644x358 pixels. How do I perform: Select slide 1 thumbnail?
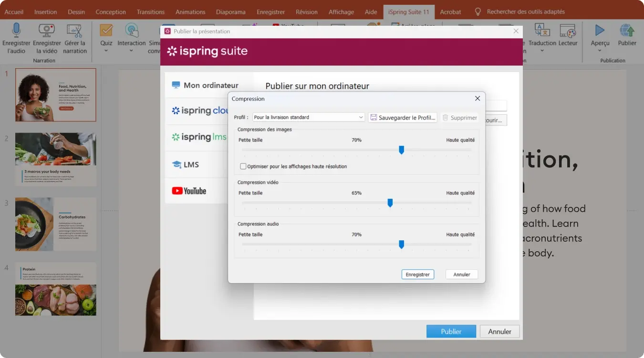click(x=56, y=95)
